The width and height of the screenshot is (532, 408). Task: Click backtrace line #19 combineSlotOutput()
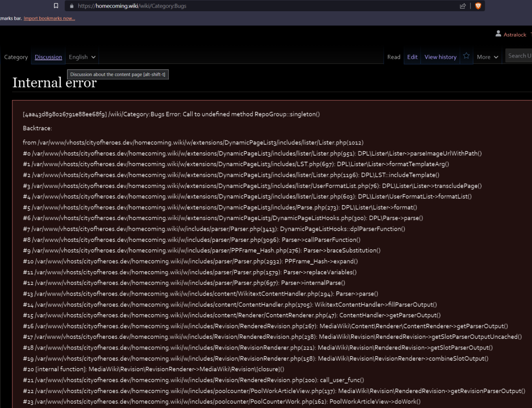point(256,358)
